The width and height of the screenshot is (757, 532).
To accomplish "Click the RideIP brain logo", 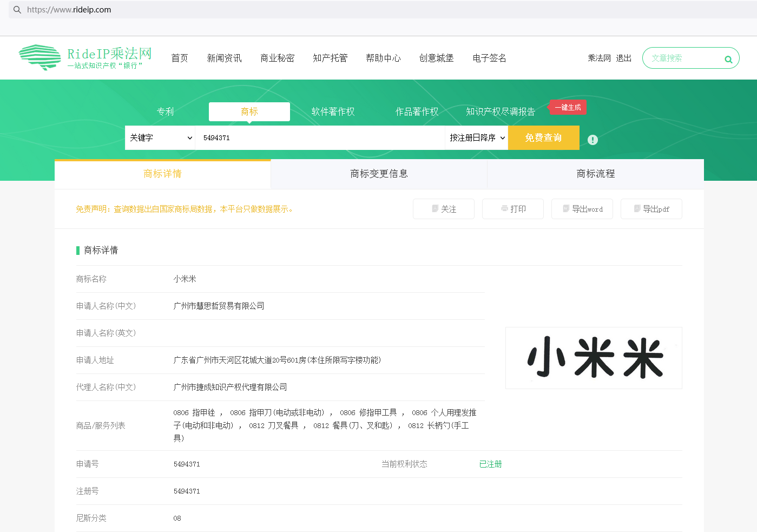I will coord(40,57).
